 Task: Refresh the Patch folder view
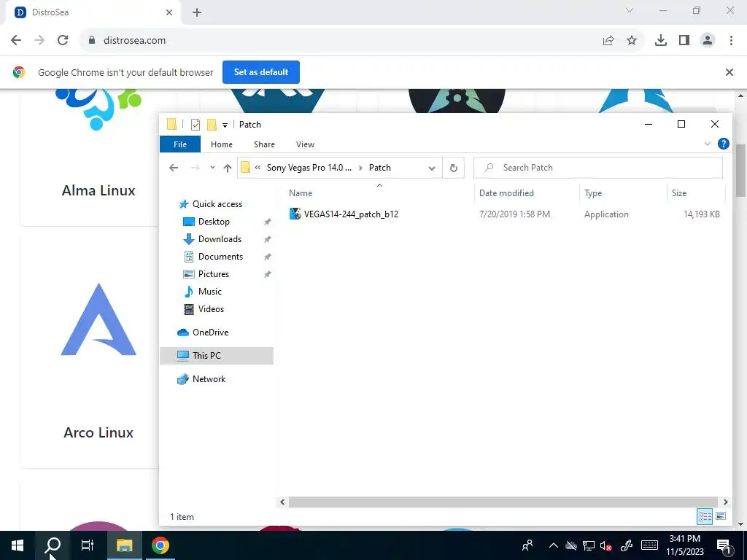click(454, 168)
